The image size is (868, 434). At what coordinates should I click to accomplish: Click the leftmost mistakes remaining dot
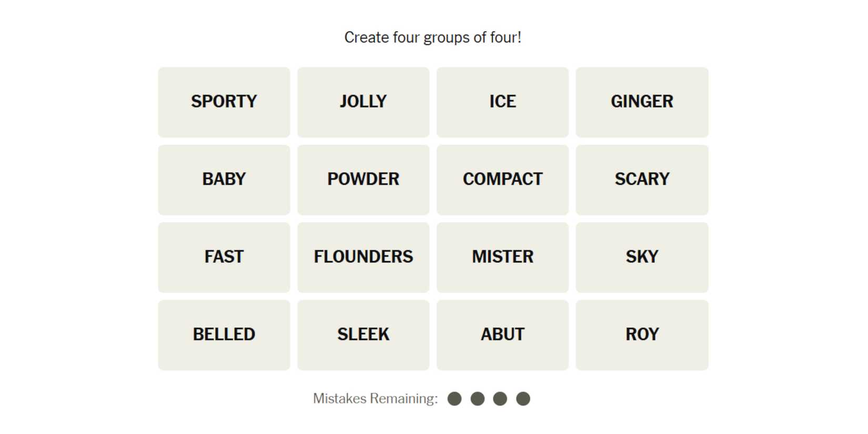(x=455, y=399)
